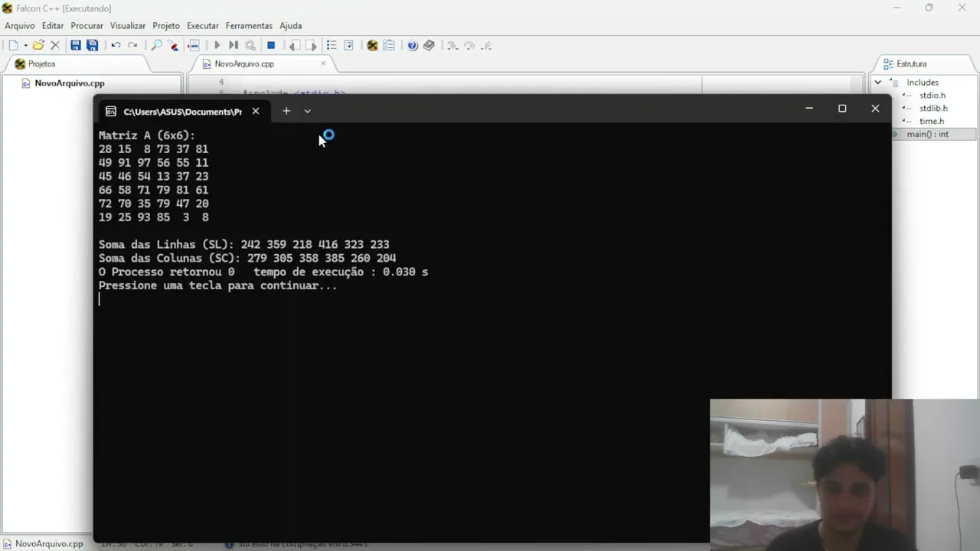Image resolution: width=980 pixels, height=551 pixels.
Task: Click 'Pressione uma tecla para continuar...' text
Action: click(217, 285)
